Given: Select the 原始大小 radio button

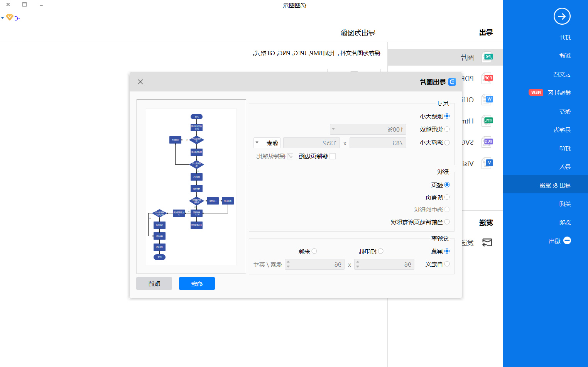Looking at the screenshot, I should coord(447,116).
